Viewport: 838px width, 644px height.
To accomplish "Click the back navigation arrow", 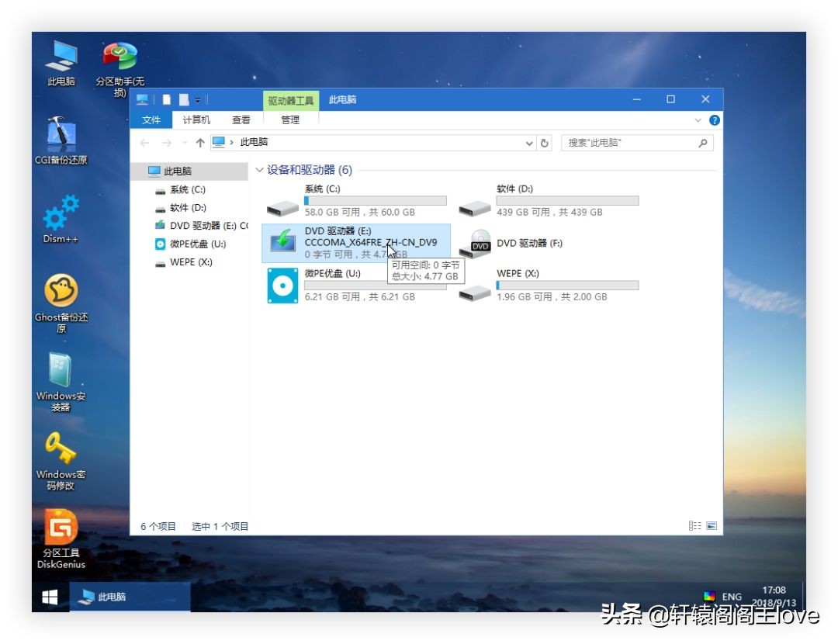I will pos(144,143).
